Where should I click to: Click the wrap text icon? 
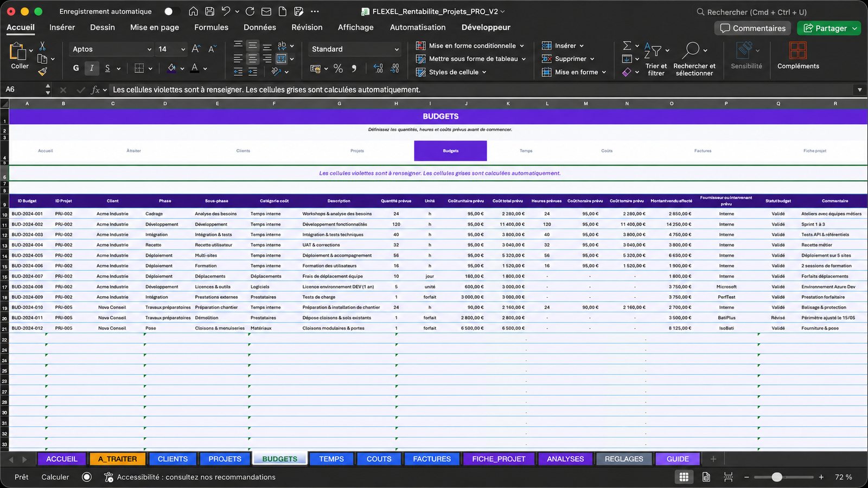click(x=282, y=46)
